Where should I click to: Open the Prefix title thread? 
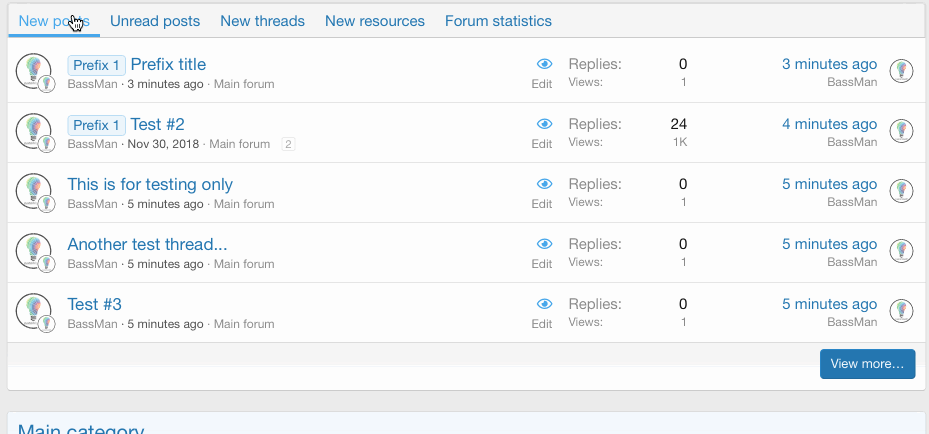coord(168,64)
